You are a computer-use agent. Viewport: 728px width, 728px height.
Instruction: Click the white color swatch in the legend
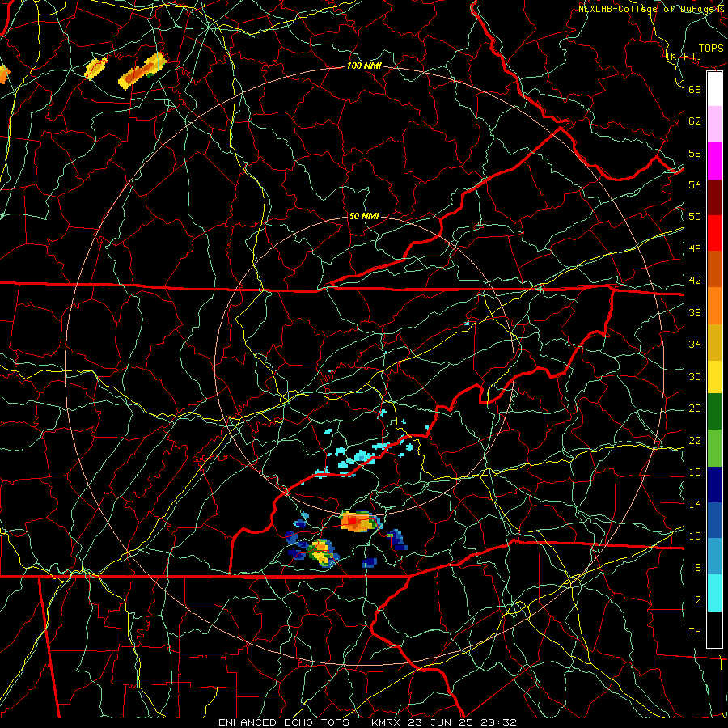pos(714,89)
